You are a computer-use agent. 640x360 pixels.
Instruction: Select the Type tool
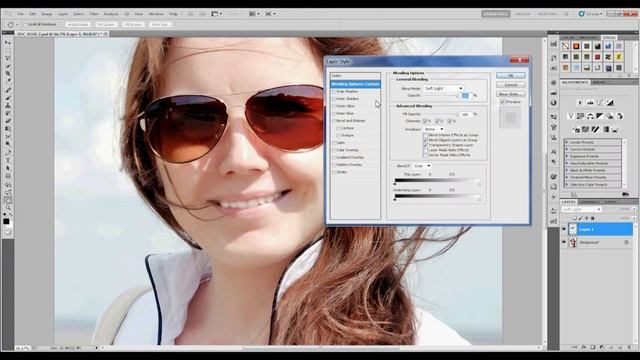[x=8, y=160]
